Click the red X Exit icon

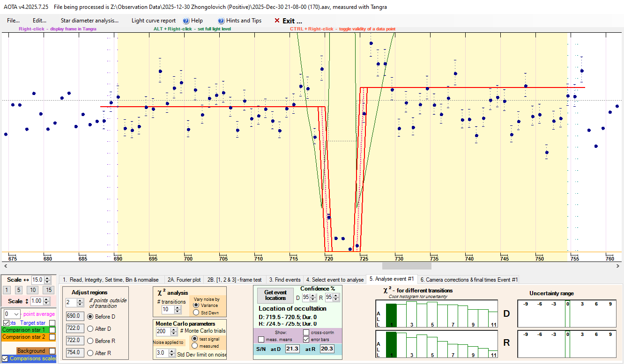click(x=277, y=21)
